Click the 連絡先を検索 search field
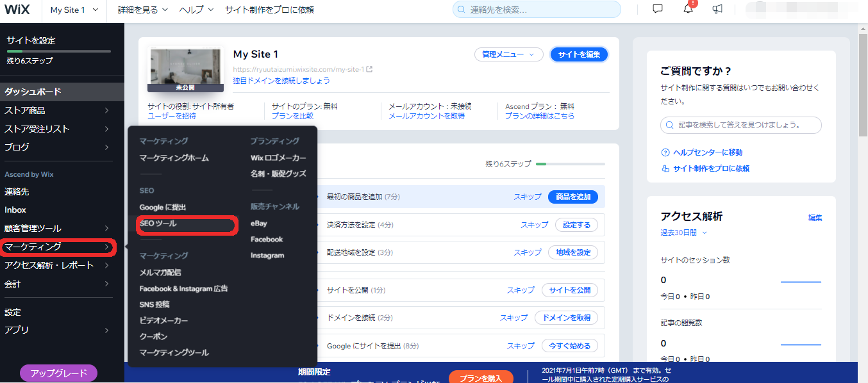 [537, 10]
